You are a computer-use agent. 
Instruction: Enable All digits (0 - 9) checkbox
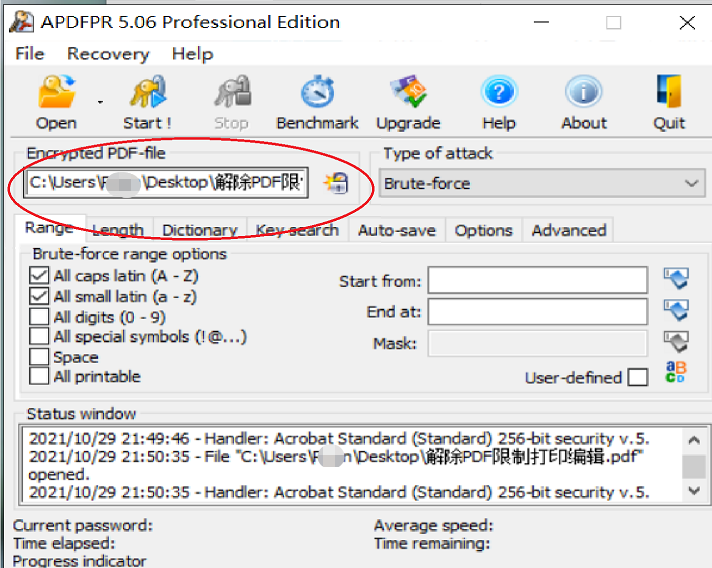[39, 317]
